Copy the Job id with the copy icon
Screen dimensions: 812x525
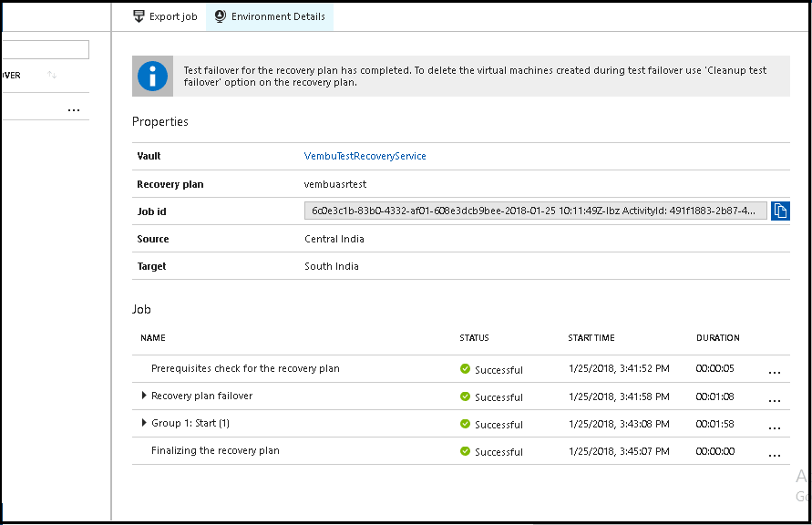780,211
